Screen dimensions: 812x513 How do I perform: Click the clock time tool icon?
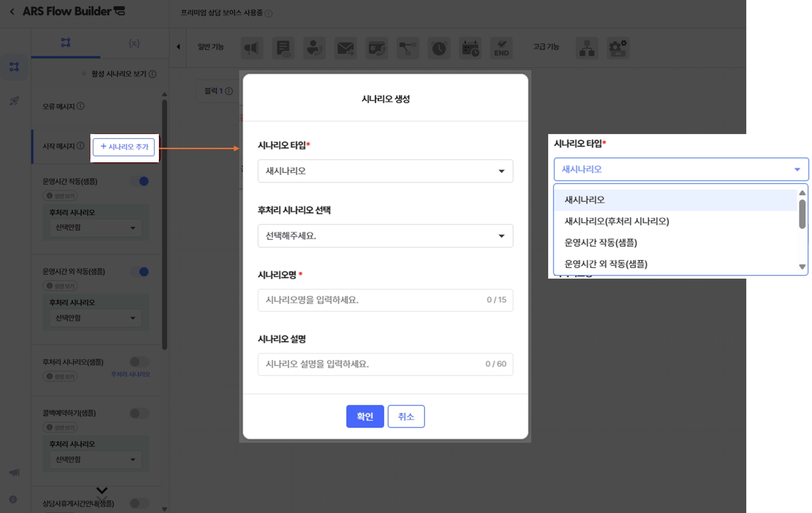439,48
